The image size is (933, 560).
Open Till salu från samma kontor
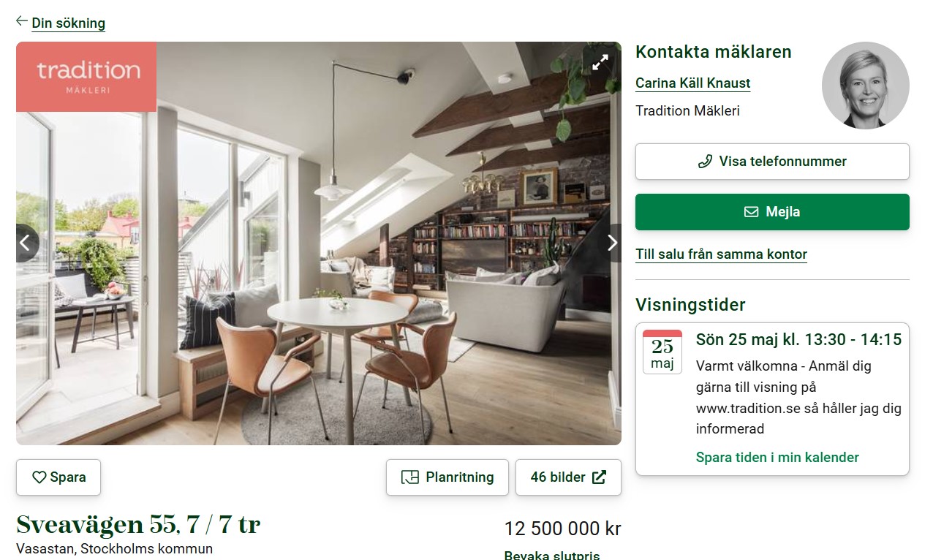pyautogui.click(x=721, y=254)
